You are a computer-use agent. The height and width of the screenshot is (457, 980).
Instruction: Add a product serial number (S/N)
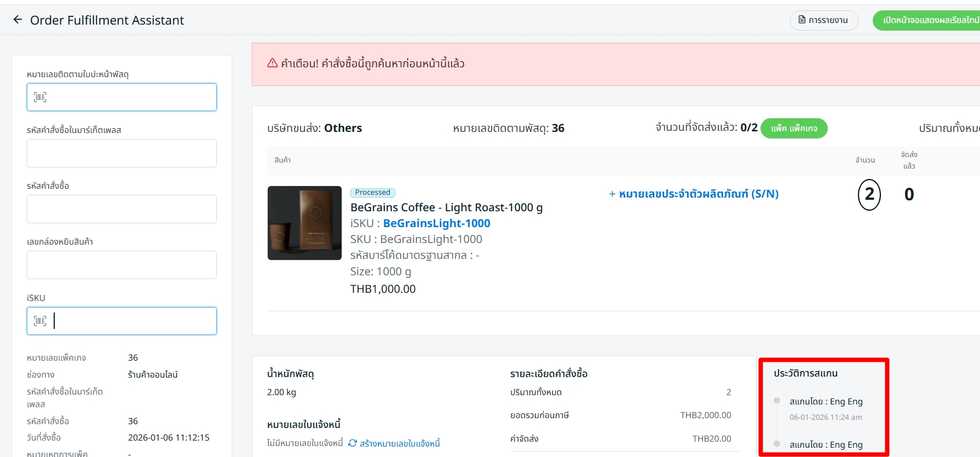pyautogui.click(x=694, y=194)
